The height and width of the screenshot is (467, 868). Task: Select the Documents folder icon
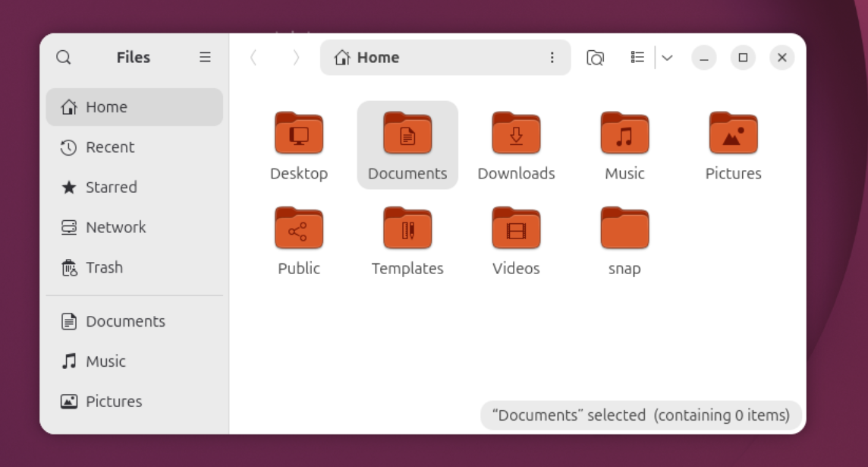pyautogui.click(x=407, y=133)
